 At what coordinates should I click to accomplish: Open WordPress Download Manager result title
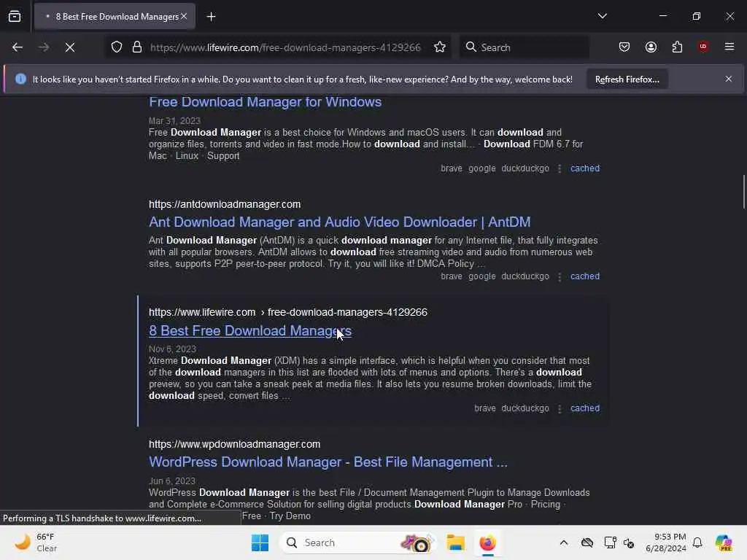(328, 462)
